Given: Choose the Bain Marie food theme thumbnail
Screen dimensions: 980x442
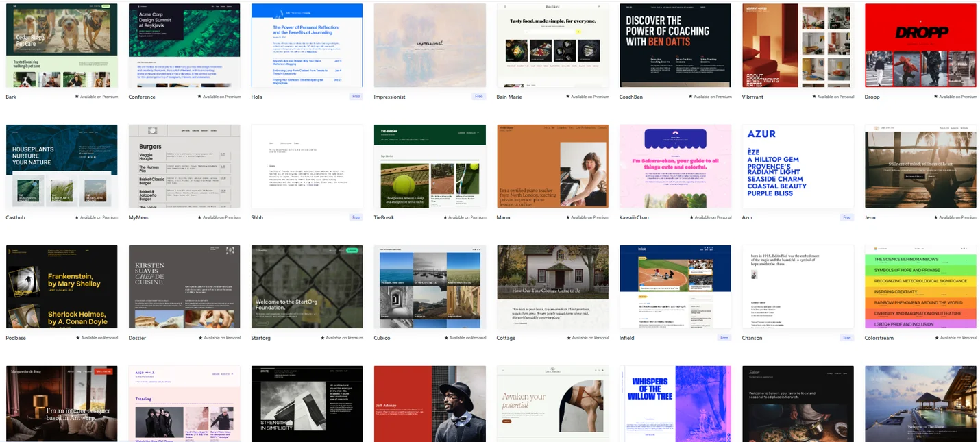Looking at the screenshot, I should pos(552,45).
